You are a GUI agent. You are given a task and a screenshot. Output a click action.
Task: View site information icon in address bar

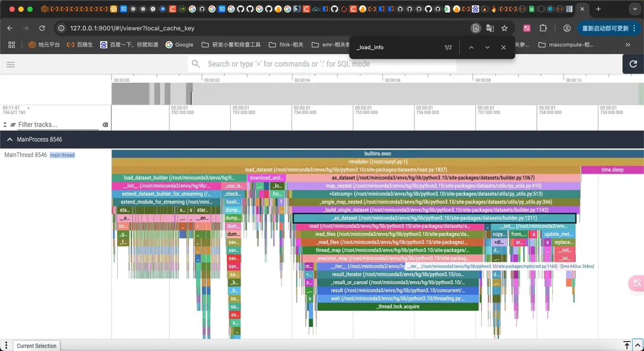point(61,28)
